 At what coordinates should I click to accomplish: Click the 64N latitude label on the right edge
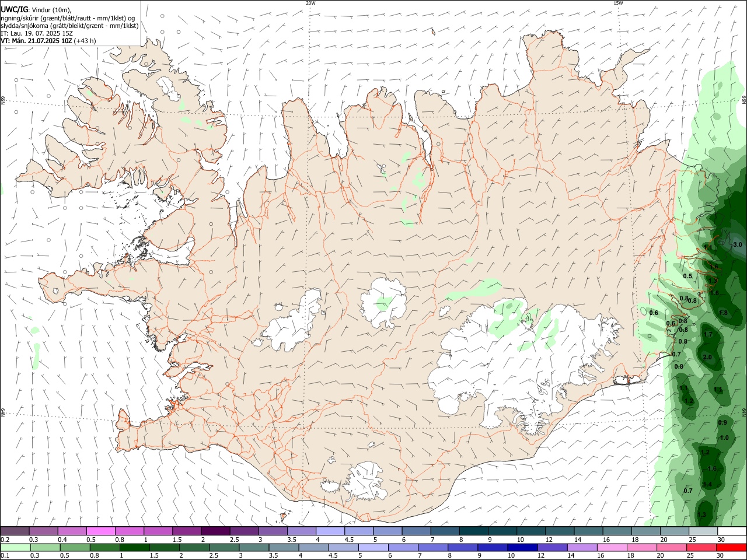(744, 412)
